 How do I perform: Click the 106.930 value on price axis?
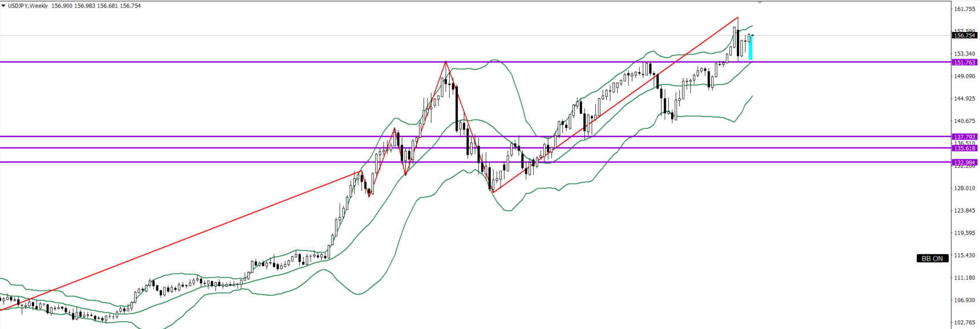click(965, 300)
